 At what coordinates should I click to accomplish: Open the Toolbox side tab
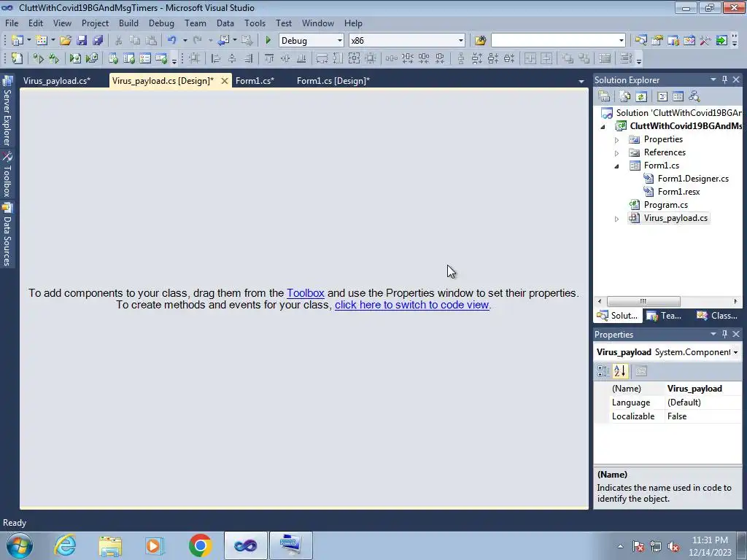click(x=7, y=175)
